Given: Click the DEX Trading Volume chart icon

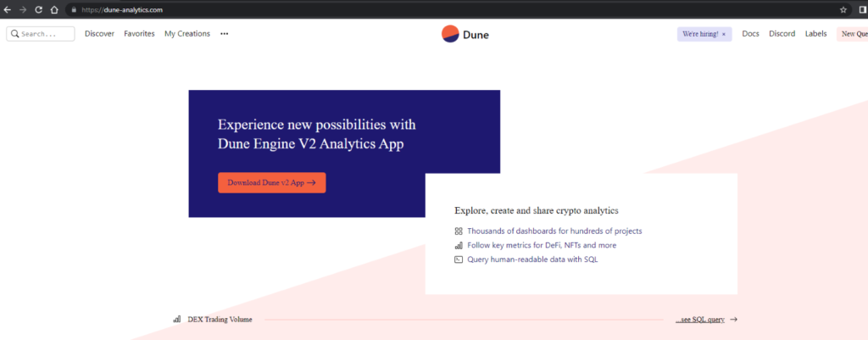Looking at the screenshot, I should [x=177, y=319].
